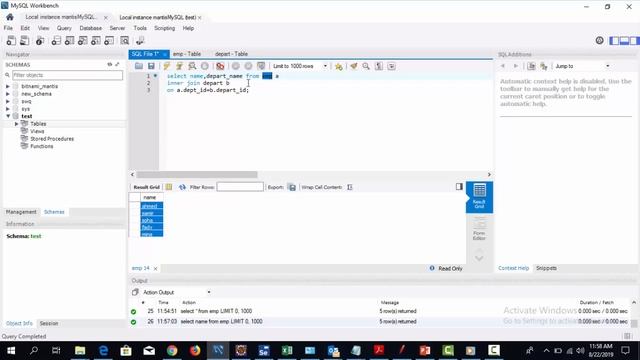Click the Filter Rows input field
The width and height of the screenshot is (640, 360).
click(240, 187)
